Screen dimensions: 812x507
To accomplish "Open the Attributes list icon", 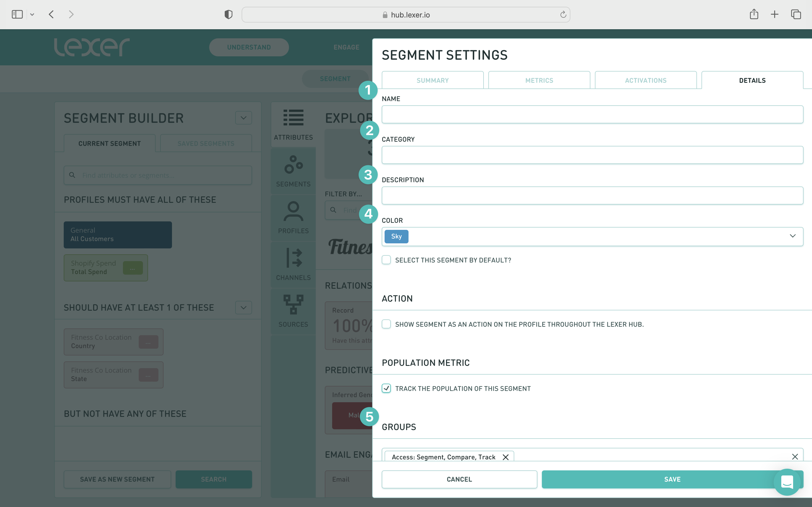I will point(293,118).
